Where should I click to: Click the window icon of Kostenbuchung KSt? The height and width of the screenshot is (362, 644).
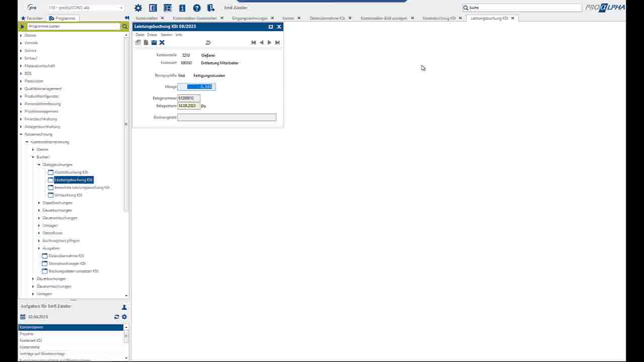(50, 172)
